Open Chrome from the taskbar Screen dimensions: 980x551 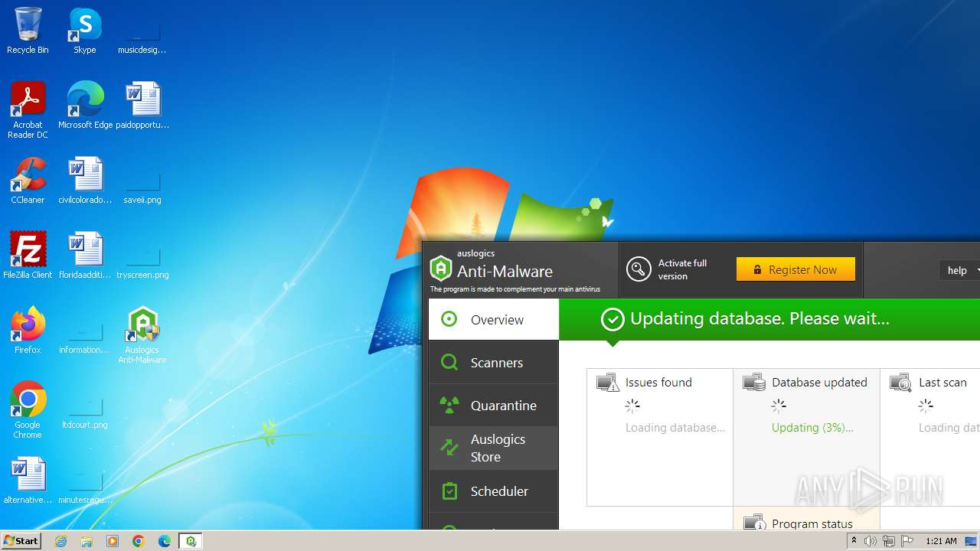click(x=139, y=541)
